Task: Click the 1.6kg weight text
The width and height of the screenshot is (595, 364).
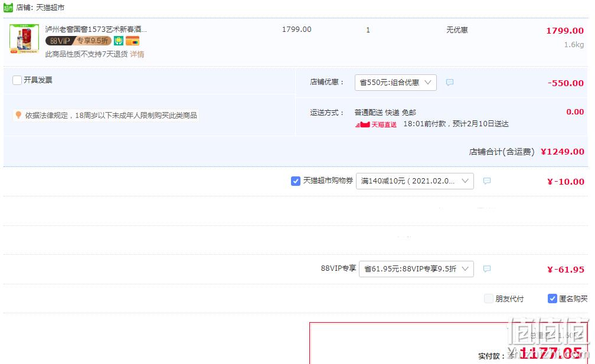Action: [x=574, y=44]
